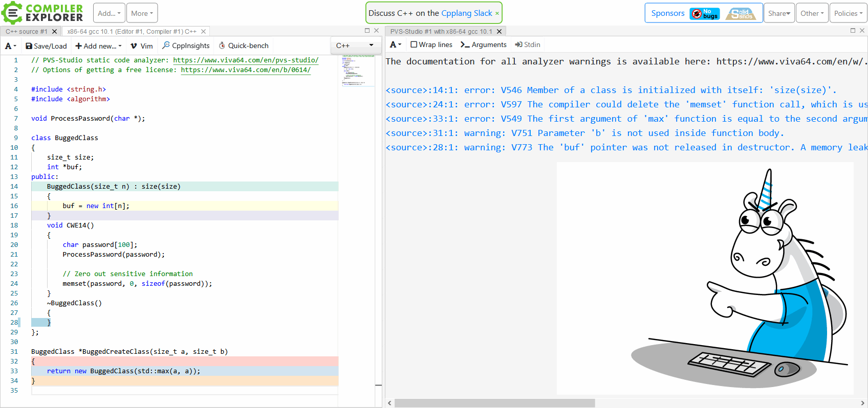Click the right scroll arrow in output pane

point(863,403)
